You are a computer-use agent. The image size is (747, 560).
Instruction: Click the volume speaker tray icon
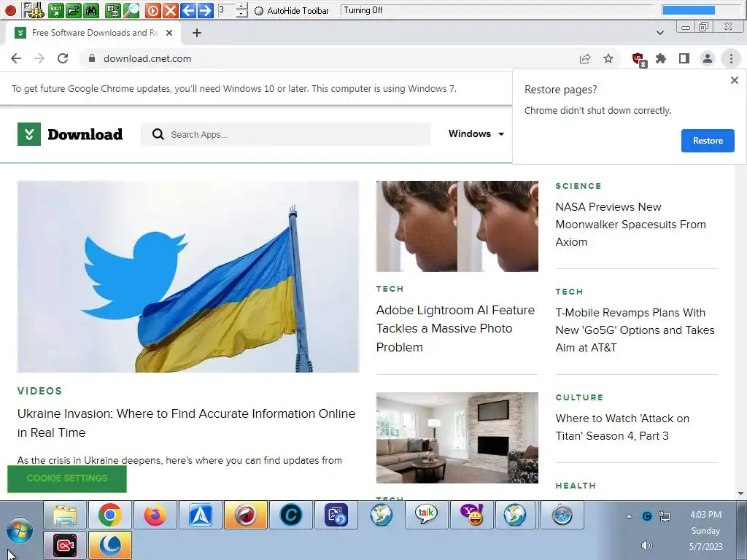646,545
